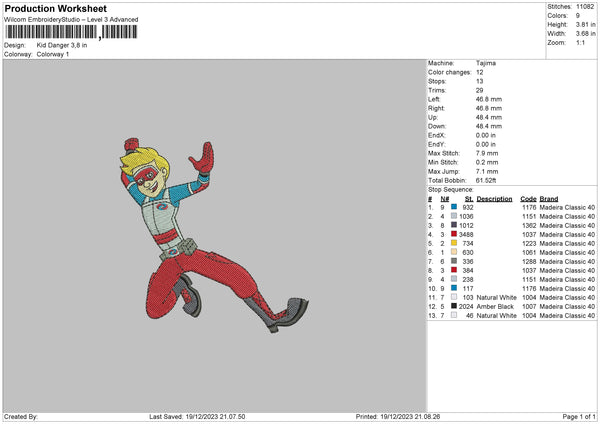This screenshot has width=600, height=424.
Task: Click the Trims value '29'
Action: point(479,90)
